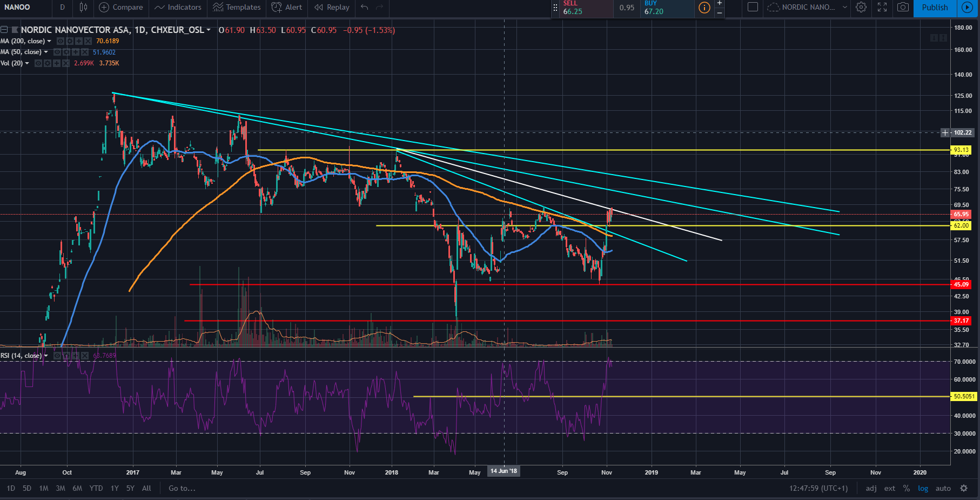Toggle ext extended hours
This screenshot has width=980, height=500.
point(890,488)
